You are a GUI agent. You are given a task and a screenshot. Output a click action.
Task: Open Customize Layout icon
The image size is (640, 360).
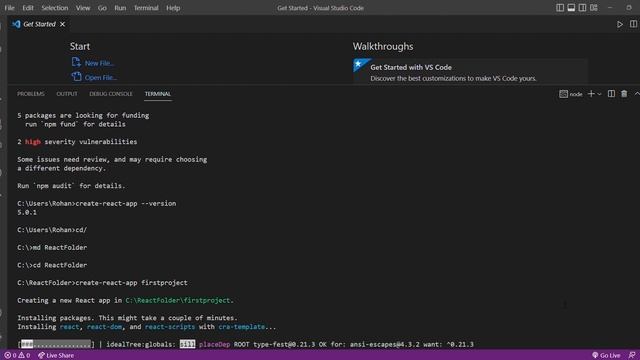coord(594,8)
